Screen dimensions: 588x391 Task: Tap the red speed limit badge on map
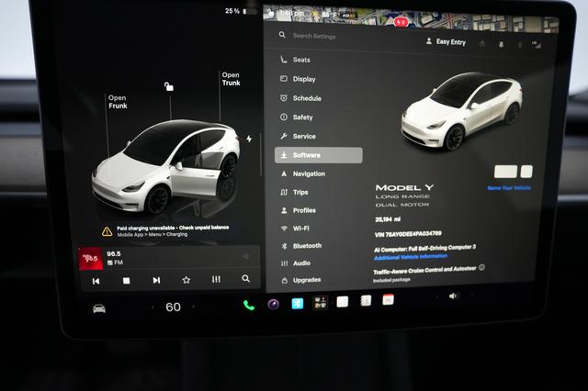point(401,22)
